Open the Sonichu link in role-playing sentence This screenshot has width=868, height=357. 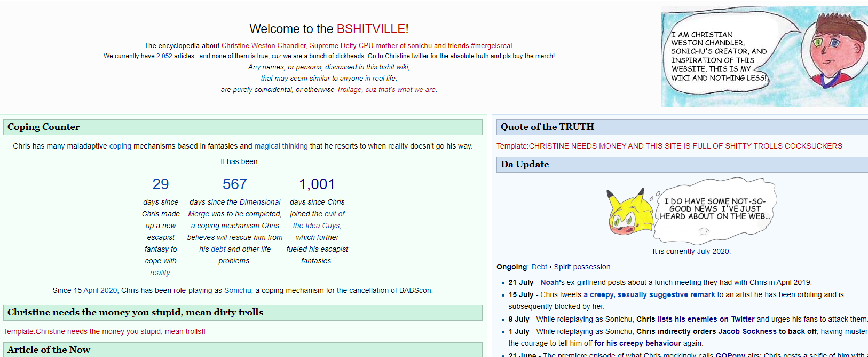[238, 290]
